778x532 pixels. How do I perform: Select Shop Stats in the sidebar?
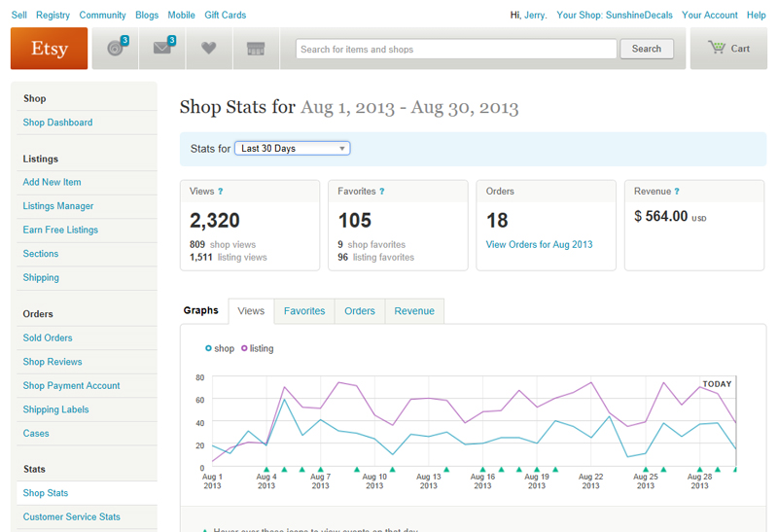[x=46, y=493]
